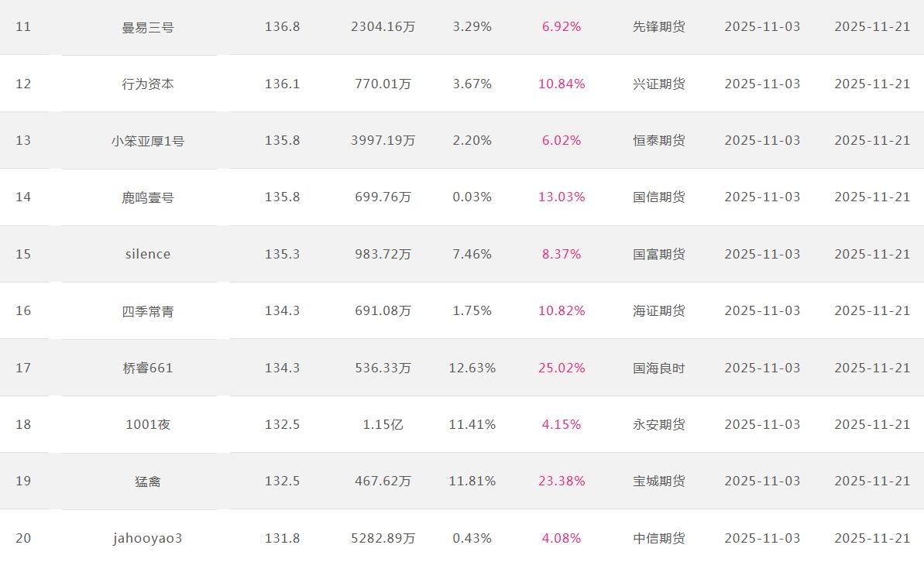
Task: Open the 兴证期货 broker link
Action: point(658,84)
